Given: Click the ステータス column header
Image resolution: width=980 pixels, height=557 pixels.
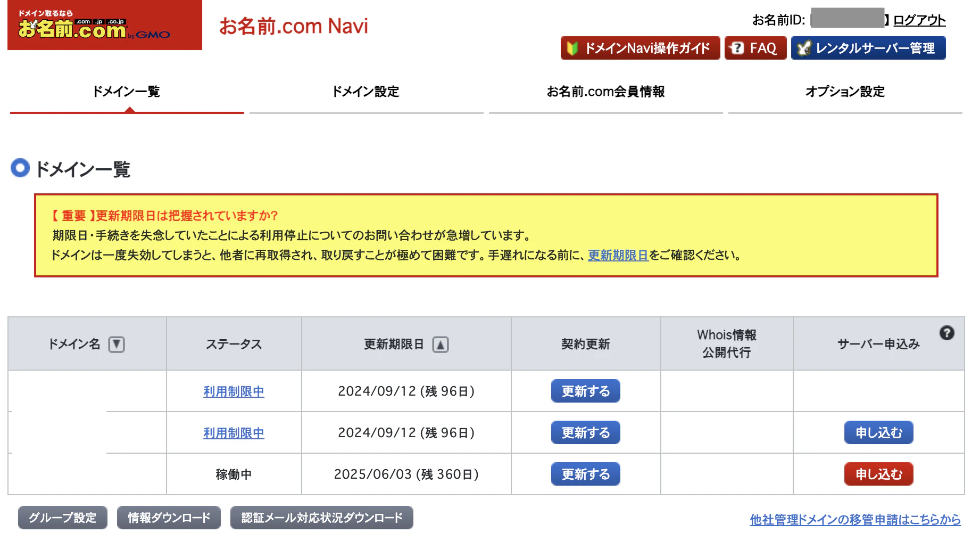Looking at the screenshot, I should click(x=234, y=344).
